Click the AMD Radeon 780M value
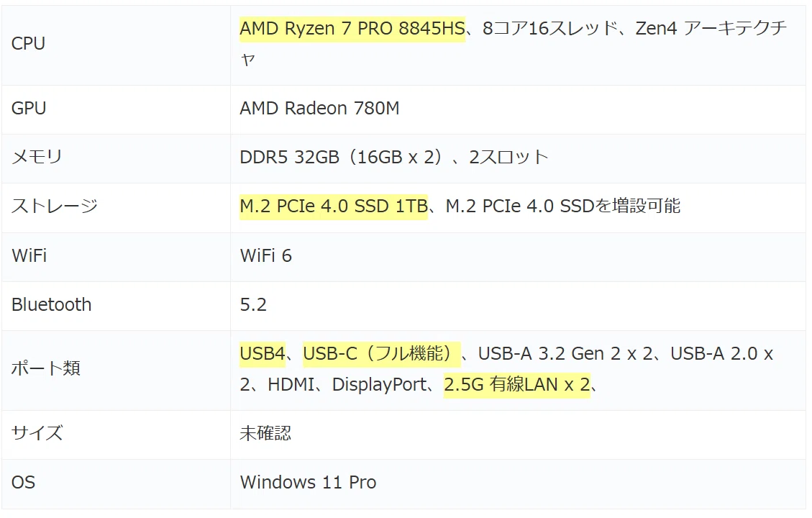The height and width of the screenshot is (518, 812). [x=319, y=108]
